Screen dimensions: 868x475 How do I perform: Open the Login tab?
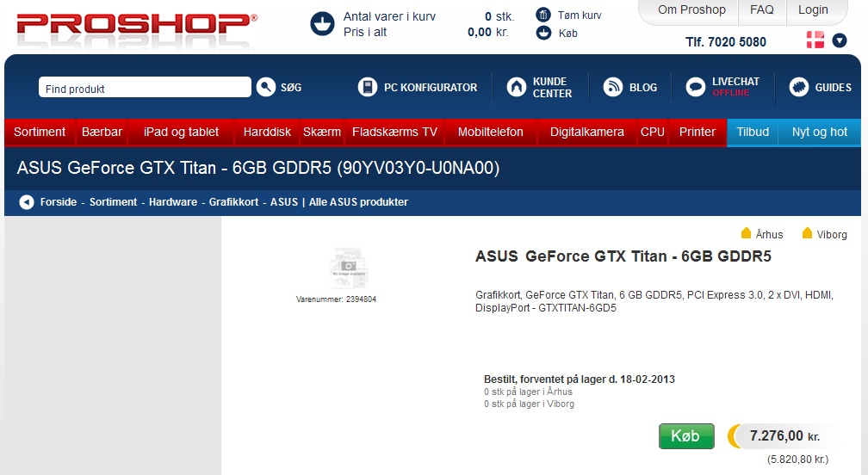(x=813, y=10)
